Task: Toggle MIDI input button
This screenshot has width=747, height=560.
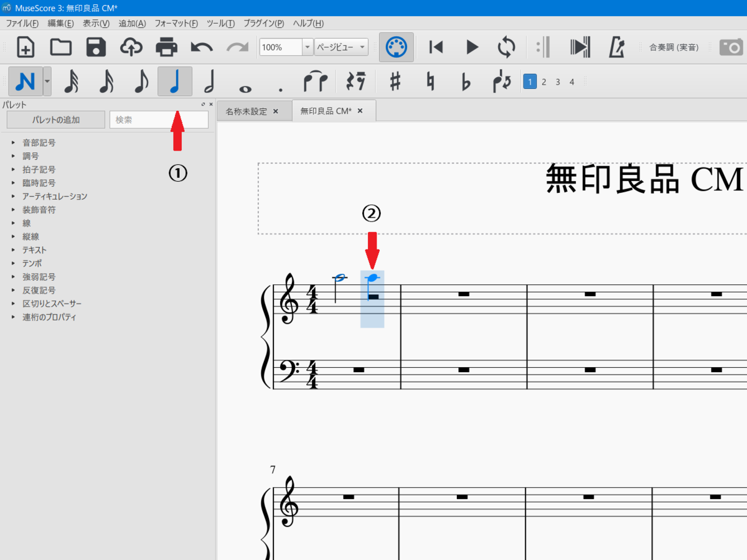Action: coord(396,47)
